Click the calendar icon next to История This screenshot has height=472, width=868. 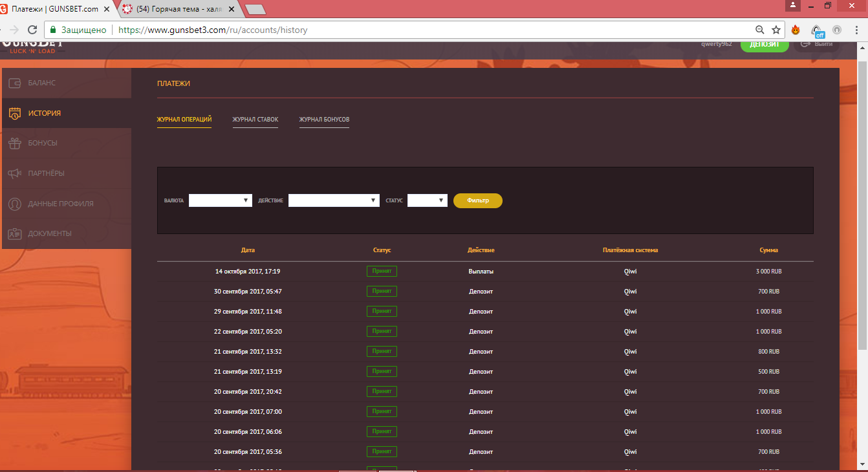click(x=14, y=113)
